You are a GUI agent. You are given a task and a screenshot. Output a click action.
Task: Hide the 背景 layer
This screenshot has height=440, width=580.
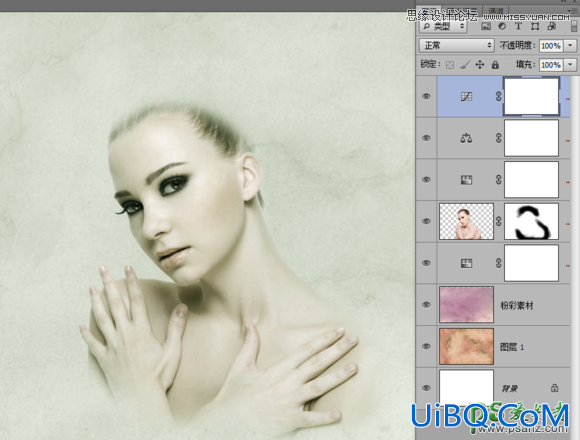pyautogui.click(x=426, y=388)
